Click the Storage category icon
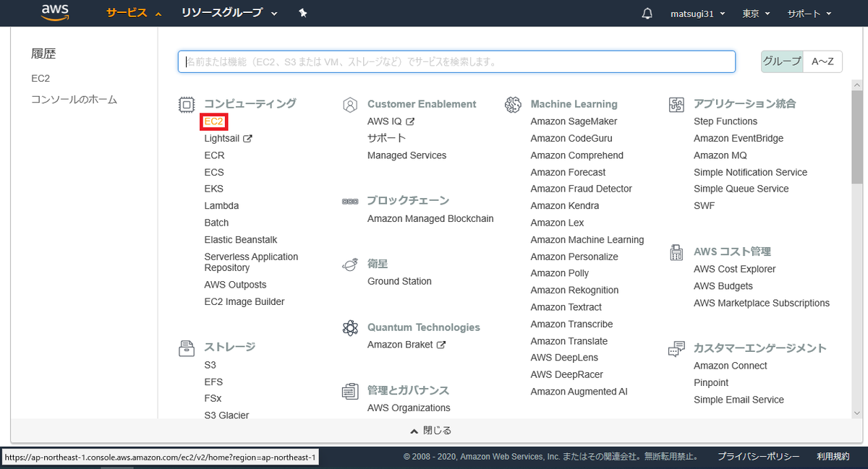 click(187, 348)
